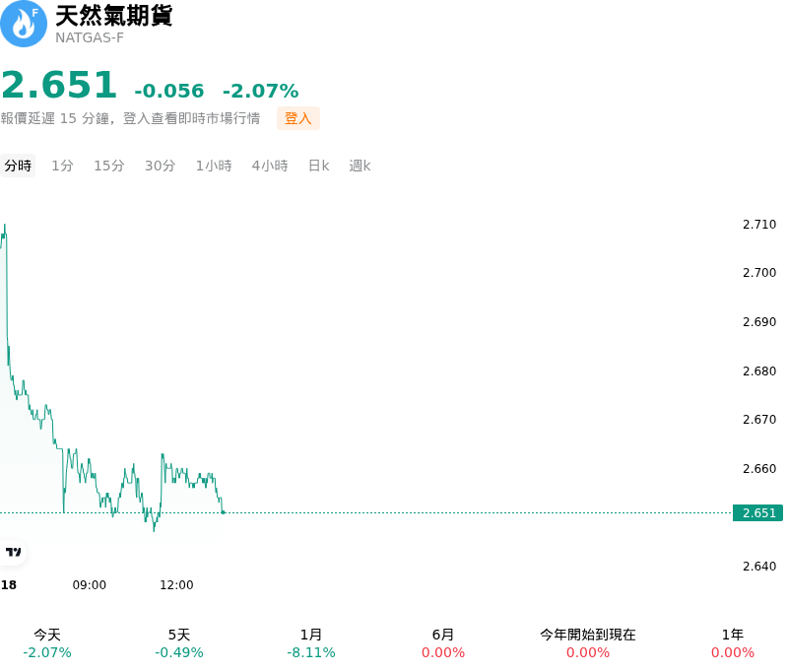Click the 登入 login button
The width and height of the screenshot is (788, 672).
click(x=298, y=118)
